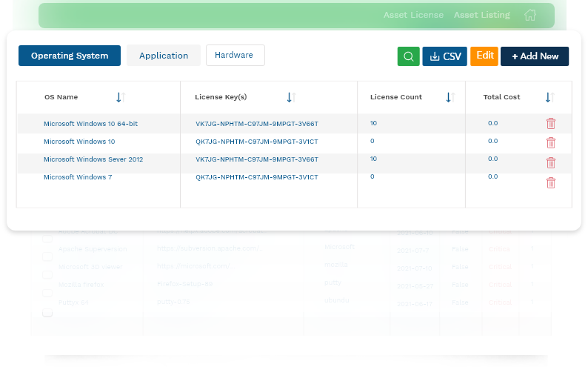Viewport: 588px width, 367px height.
Task: Click the OS Name column header
Action: pos(61,97)
